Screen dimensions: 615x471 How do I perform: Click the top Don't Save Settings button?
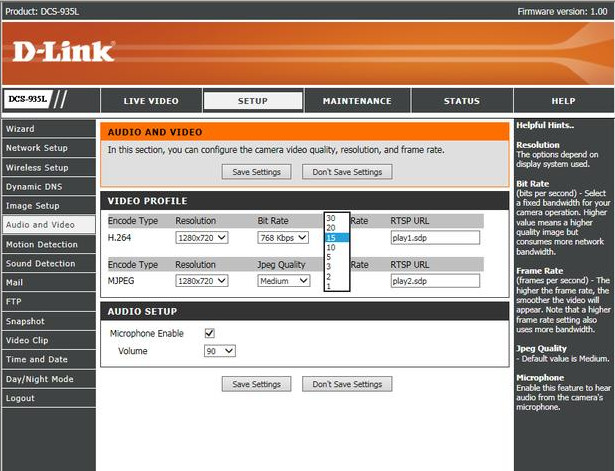pos(347,172)
